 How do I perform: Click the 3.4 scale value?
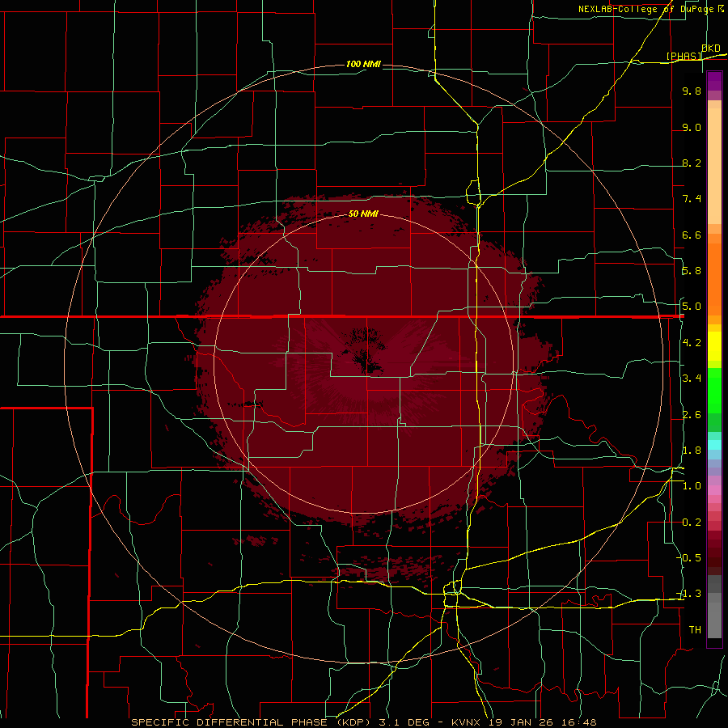point(692,379)
